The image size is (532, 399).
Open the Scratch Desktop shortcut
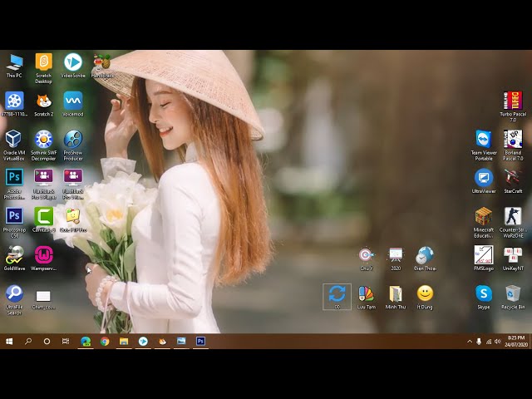(x=43, y=62)
